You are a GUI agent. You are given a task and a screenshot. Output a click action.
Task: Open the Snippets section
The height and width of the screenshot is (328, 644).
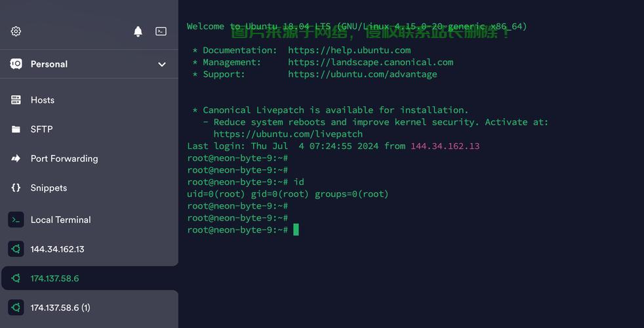(49, 188)
